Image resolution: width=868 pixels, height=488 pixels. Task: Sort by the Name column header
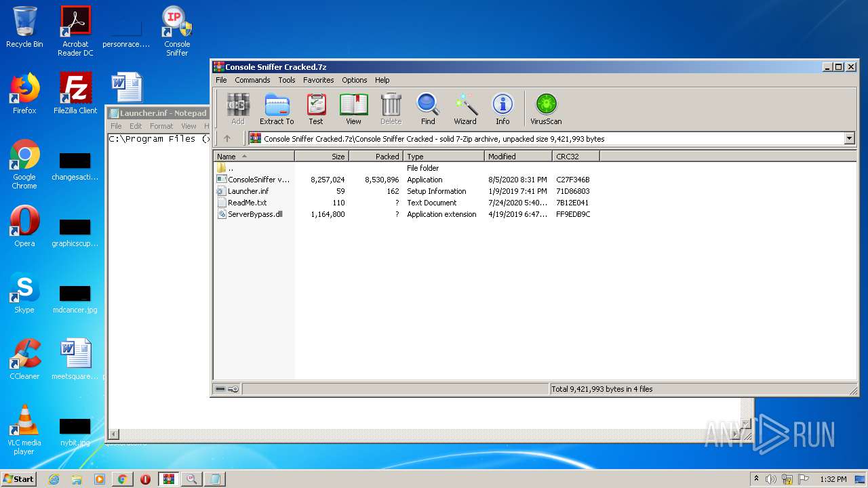click(254, 156)
